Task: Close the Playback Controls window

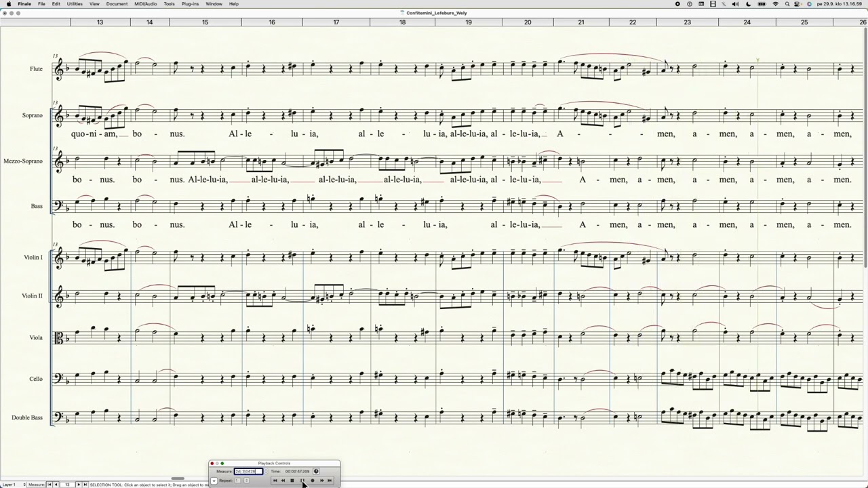Action: [x=212, y=464]
